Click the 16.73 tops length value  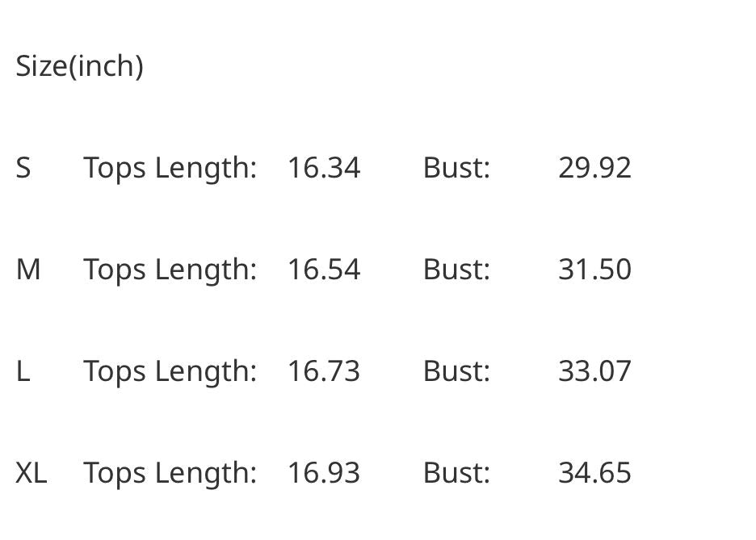tap(324, 371)
